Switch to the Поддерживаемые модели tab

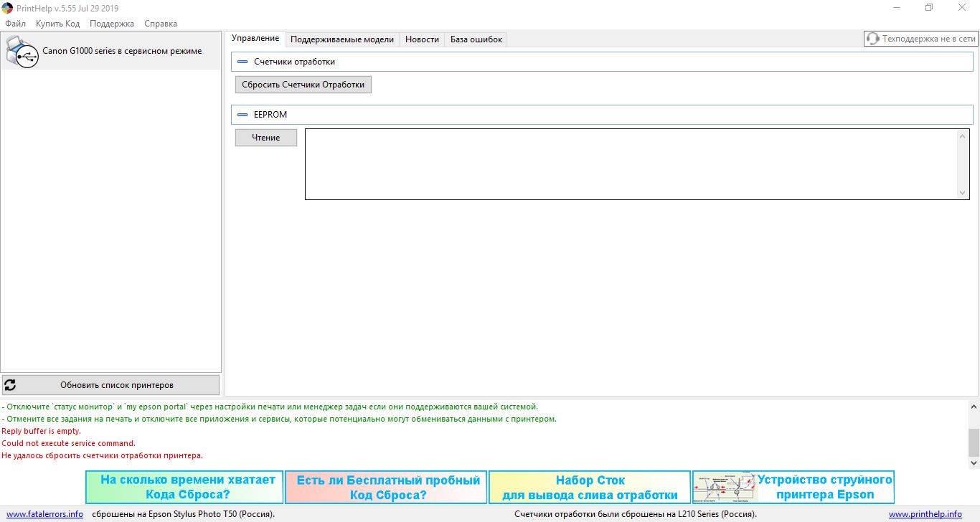[342, 39]
